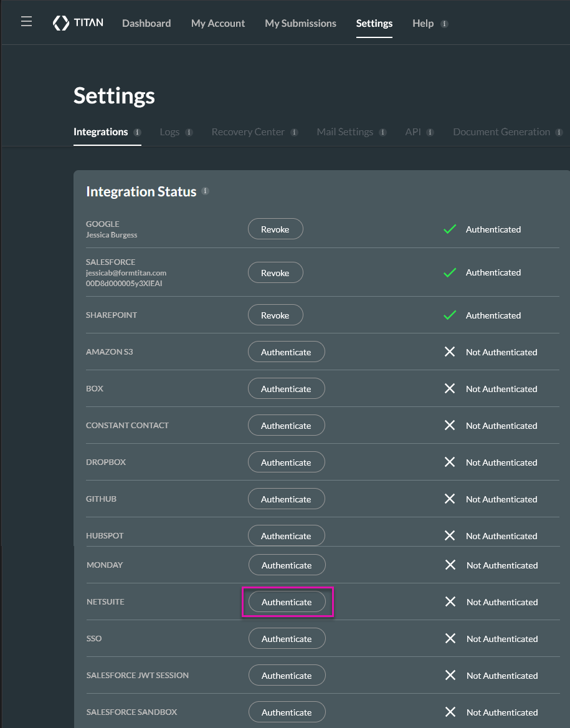Open My Submissions in top navigation
This screenshot has width=570, height=728.
click(x=300, y=23)
